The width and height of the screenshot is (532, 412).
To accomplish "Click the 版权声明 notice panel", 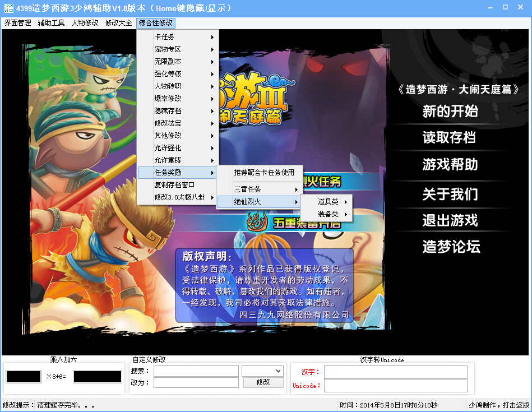I will (x=265, y=285).
